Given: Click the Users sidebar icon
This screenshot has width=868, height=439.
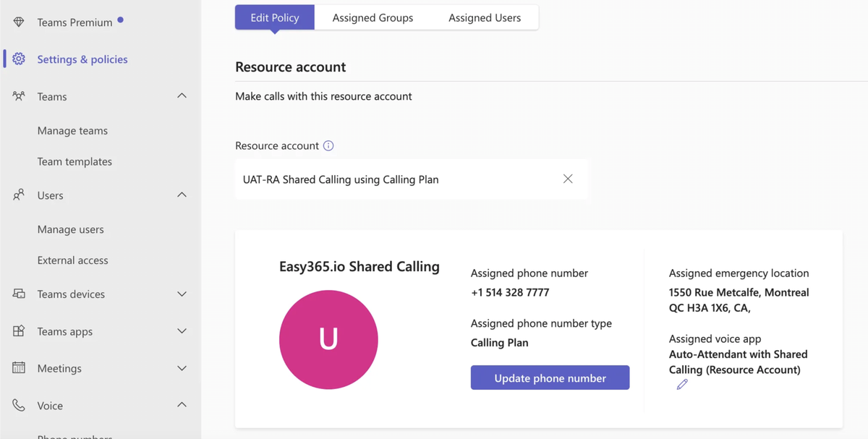Looking at the screenshot, I should pos(18,195).
